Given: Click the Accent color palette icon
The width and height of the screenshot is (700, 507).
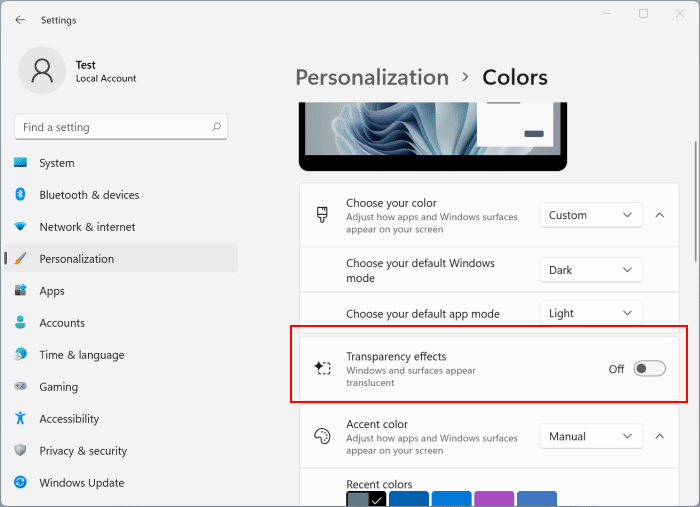Looking at the screenshot, I should (x=322, y=436).
